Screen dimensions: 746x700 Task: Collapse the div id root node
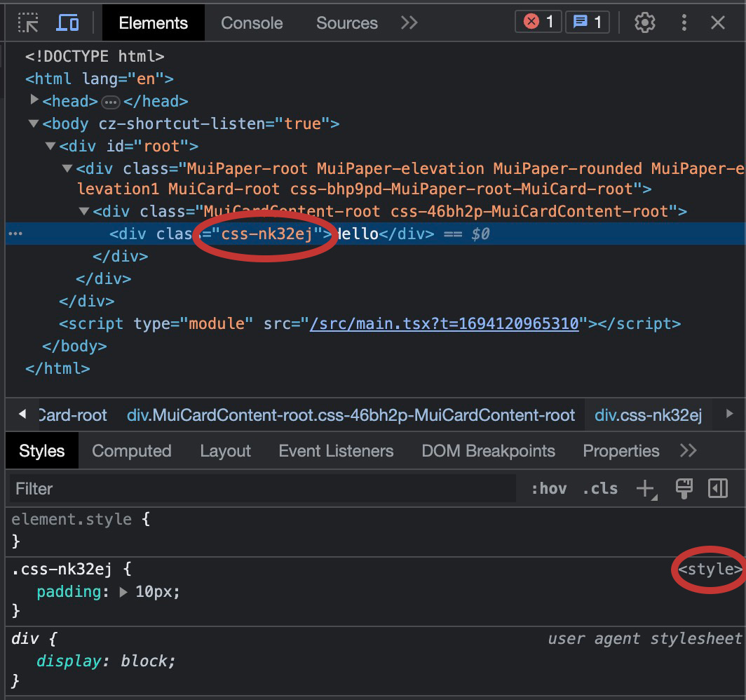pos(50,146)
